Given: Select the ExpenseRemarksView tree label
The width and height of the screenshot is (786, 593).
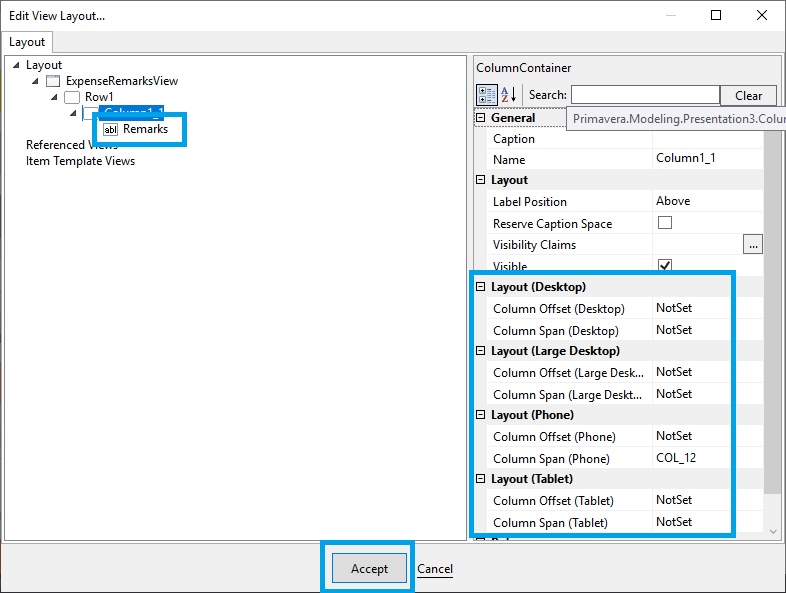Looking at the screenshot, I should click(122, 81).
